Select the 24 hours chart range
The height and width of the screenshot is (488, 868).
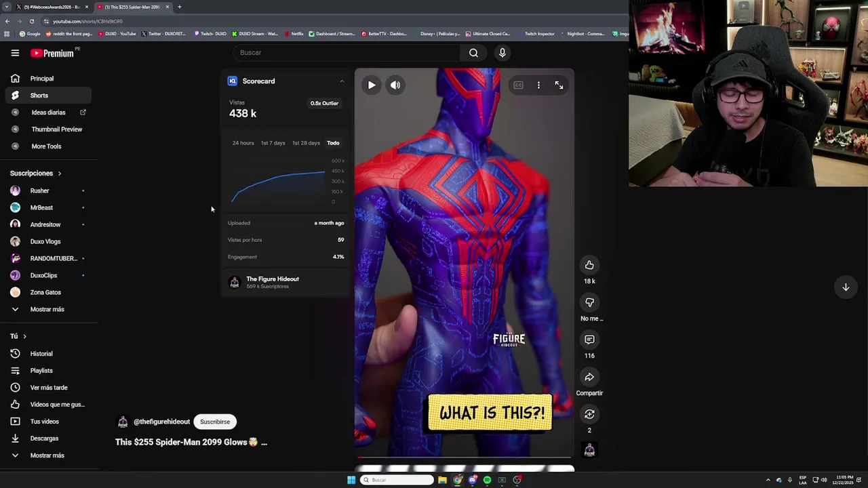243,143
